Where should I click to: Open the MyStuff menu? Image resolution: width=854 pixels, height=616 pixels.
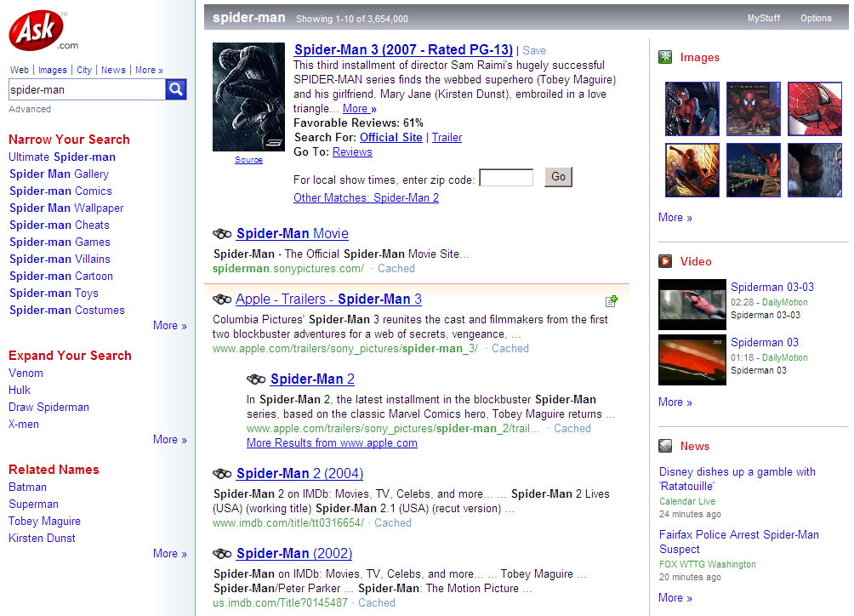[x=764, y=18]
